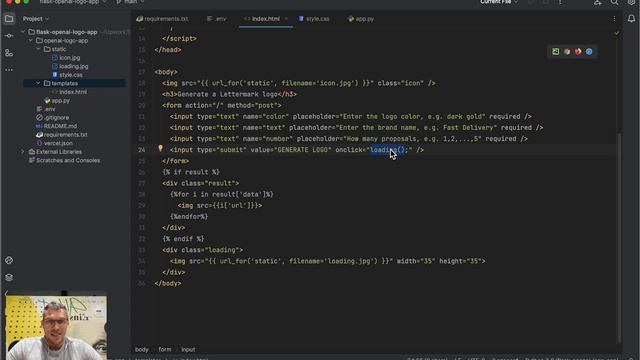Image resolution: width=640 pixels, height=360 pixels.
Task: Close the index.html tab
Action: [x=286, y=19]
